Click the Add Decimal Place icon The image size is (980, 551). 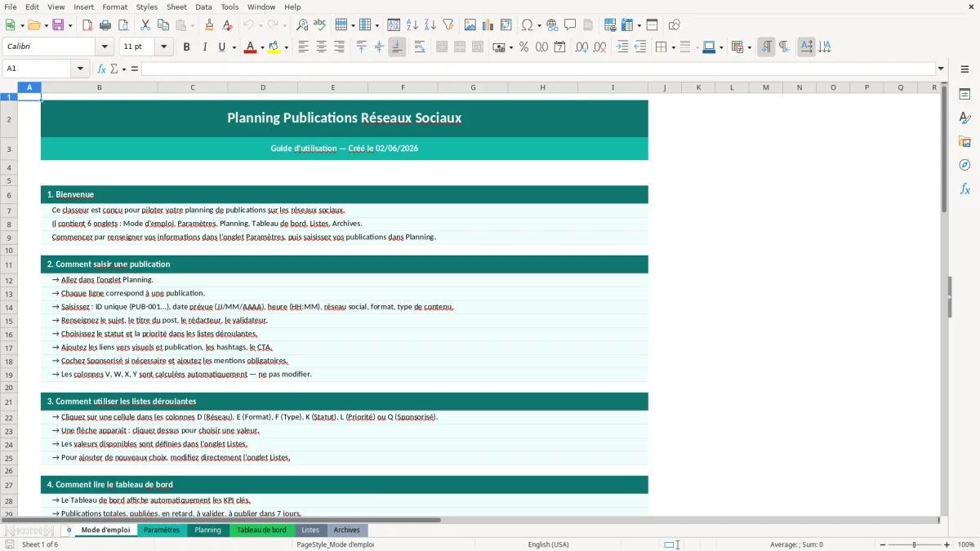point(581,47)
